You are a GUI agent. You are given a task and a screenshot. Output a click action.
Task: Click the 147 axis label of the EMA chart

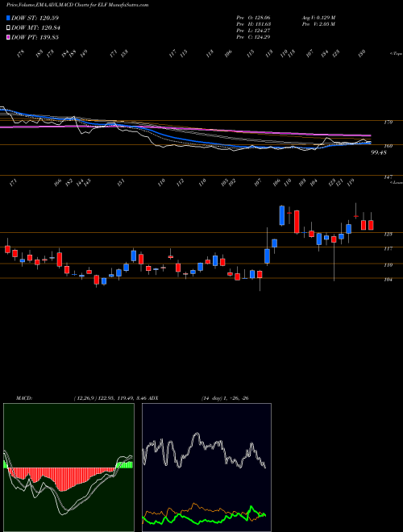[x=388, y=177]
